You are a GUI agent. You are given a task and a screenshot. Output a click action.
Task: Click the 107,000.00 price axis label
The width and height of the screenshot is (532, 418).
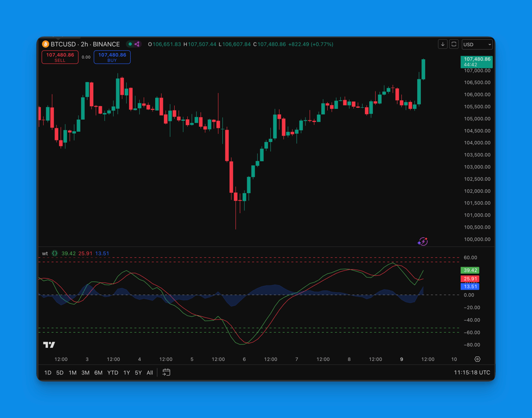(x=477, y=71)
